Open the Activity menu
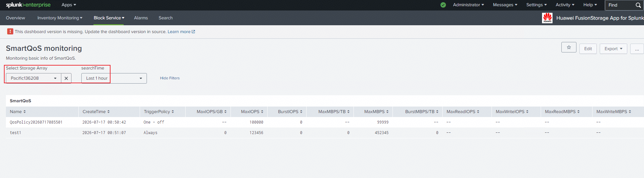The width and height of the screenshot is (644, 178). (x=565, y=5)
